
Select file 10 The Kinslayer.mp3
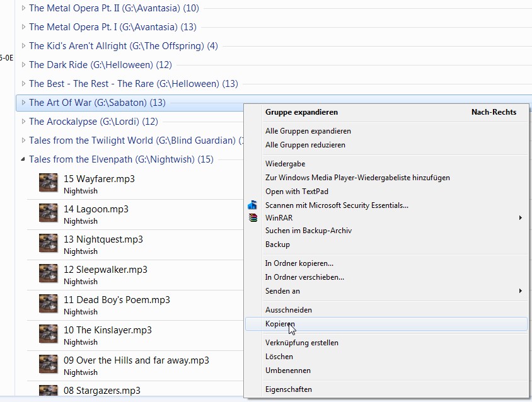point(108,330)
